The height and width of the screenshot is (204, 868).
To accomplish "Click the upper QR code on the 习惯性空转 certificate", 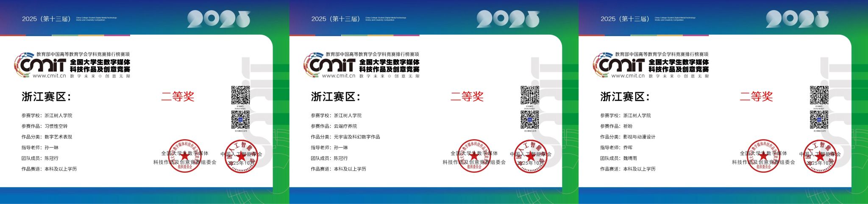I will coord(240,95).
